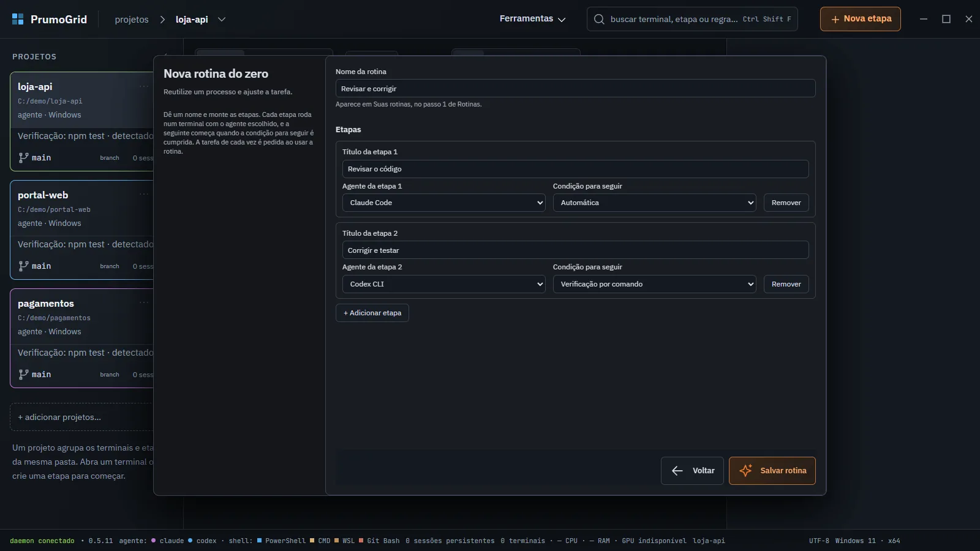Screen dimensions: 980x551
Task: Click the projetos breadcrumb
Action: tap(132, 20)
